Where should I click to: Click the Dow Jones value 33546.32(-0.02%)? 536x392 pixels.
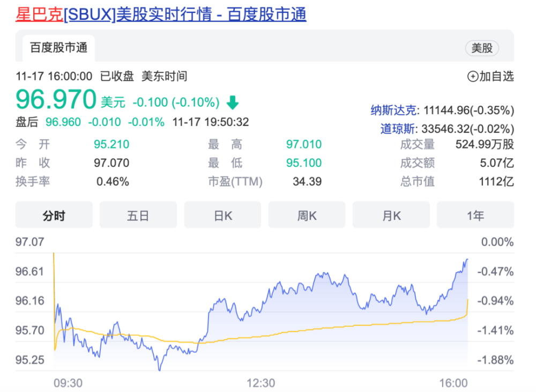pyautogui.click(x=467, y=129)
